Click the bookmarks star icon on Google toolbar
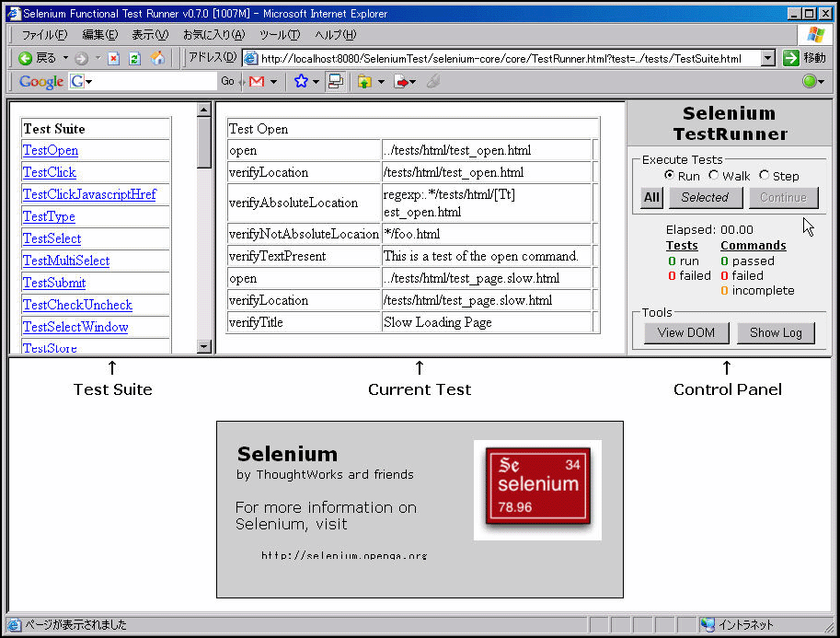 pyautogui.click(x=301, y=81)
